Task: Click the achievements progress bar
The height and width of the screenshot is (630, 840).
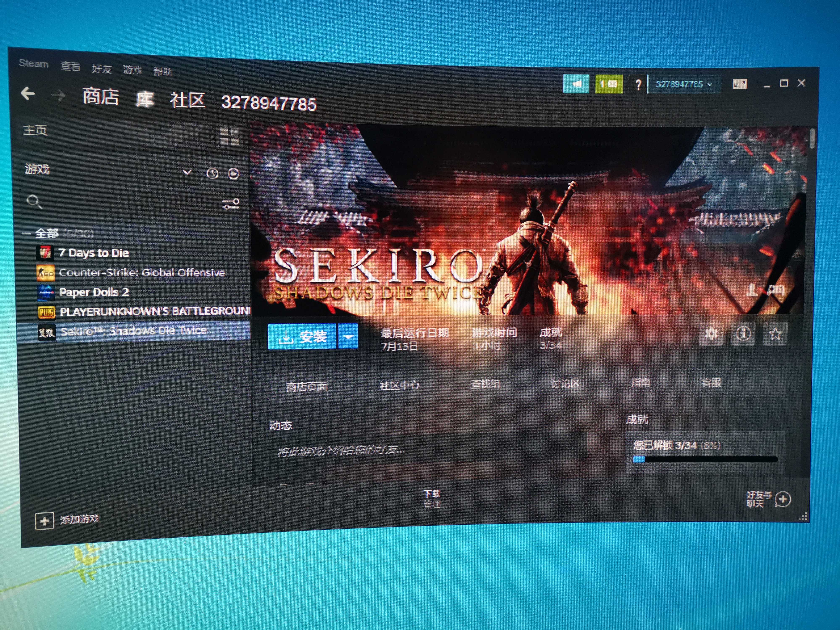Action: pos(705,459)
